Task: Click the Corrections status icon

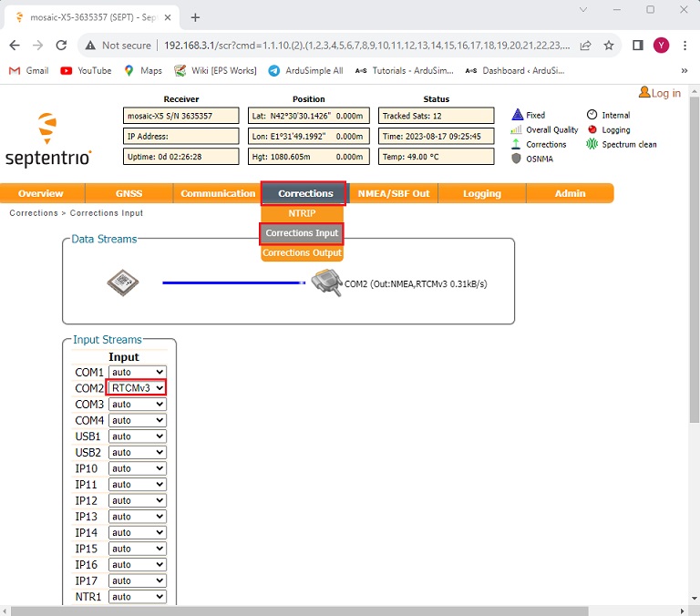Action: 517,144
